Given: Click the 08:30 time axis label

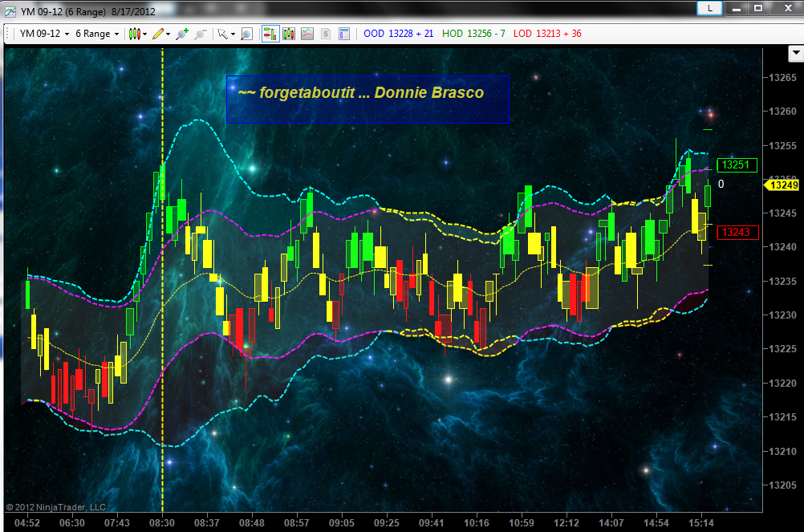Looking at the screenshot, I should point(162,523).
